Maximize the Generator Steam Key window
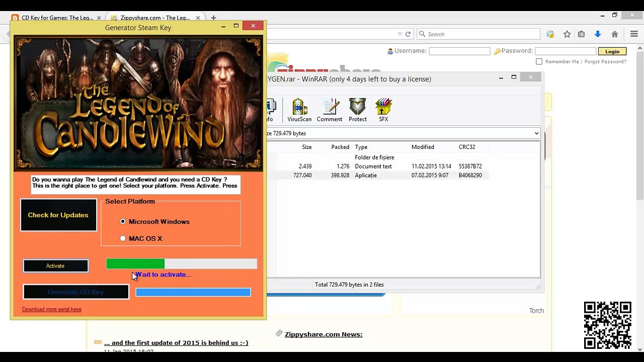 [236, 26]
